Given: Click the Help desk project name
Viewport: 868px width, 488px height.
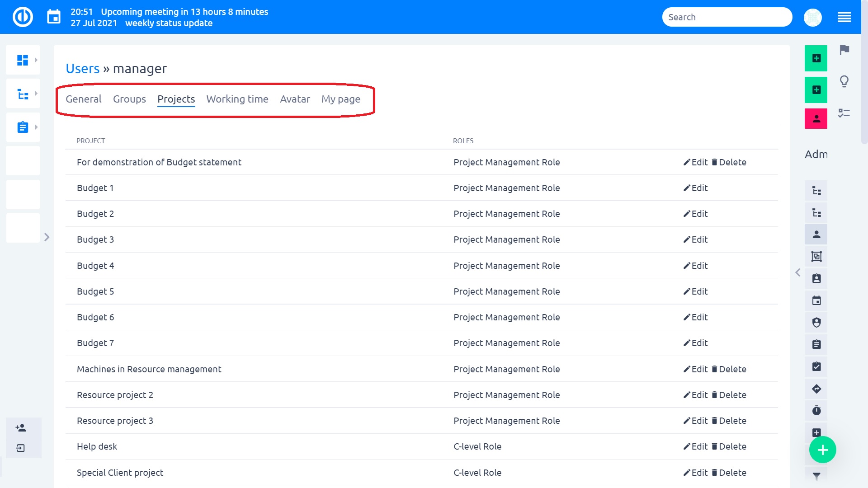Looking at the screenshot, I should pos(97,446).
